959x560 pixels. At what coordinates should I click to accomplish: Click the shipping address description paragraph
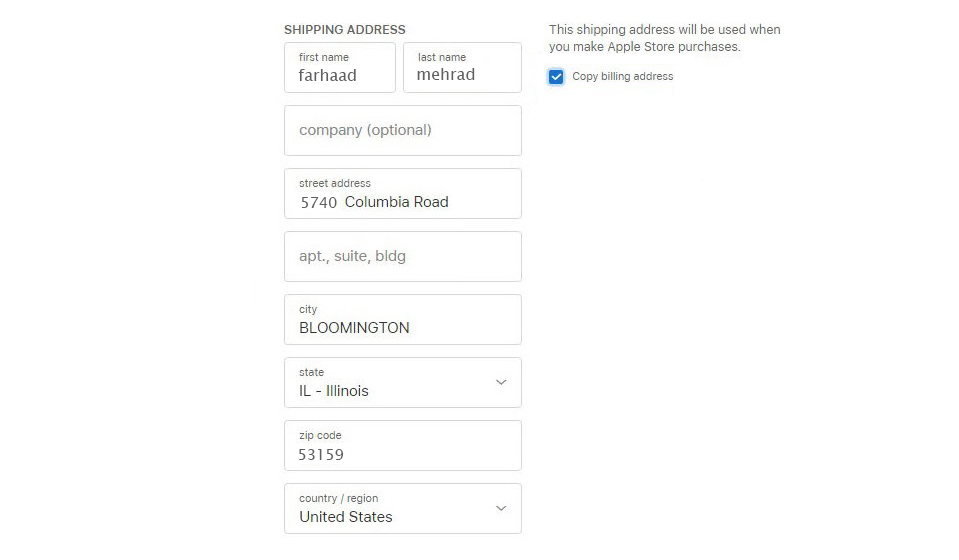665,38
